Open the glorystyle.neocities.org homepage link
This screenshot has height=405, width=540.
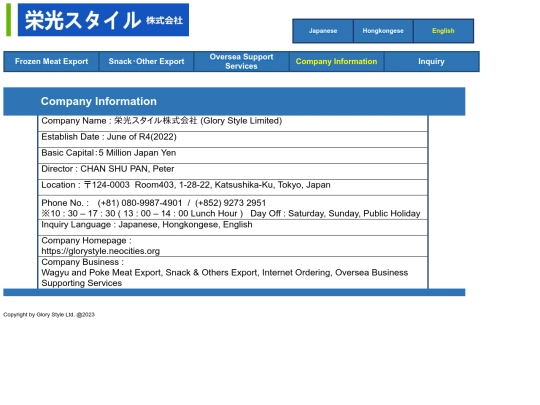[101, 251]
